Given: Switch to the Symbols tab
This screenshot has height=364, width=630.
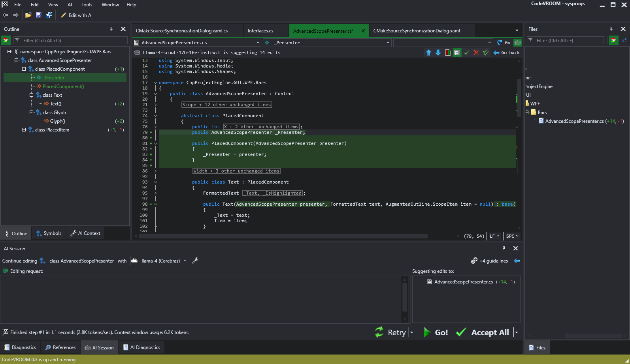Looking at the screenshot, I should (49, 233).
